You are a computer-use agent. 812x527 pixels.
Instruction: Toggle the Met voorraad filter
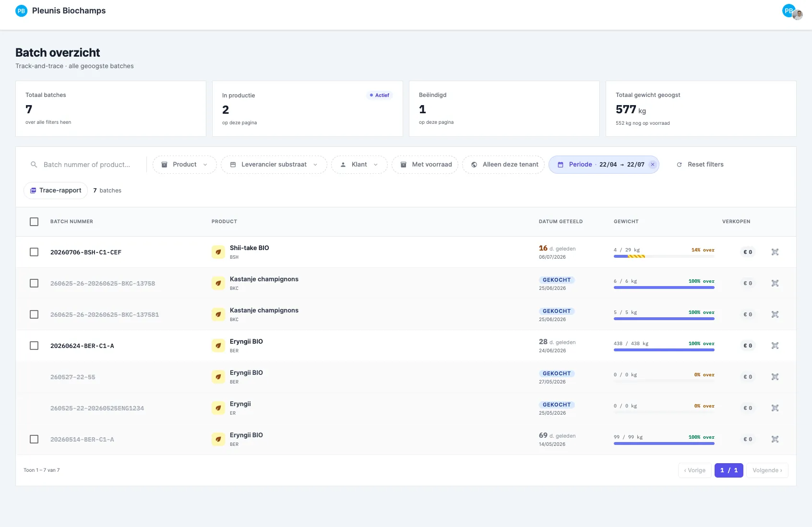coord(425,165)
